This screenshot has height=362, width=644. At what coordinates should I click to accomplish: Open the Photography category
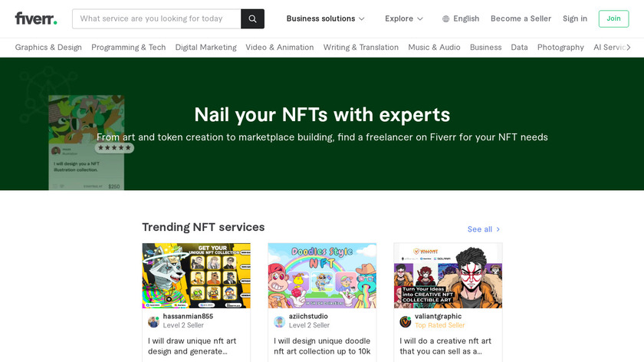pos(560,48)
